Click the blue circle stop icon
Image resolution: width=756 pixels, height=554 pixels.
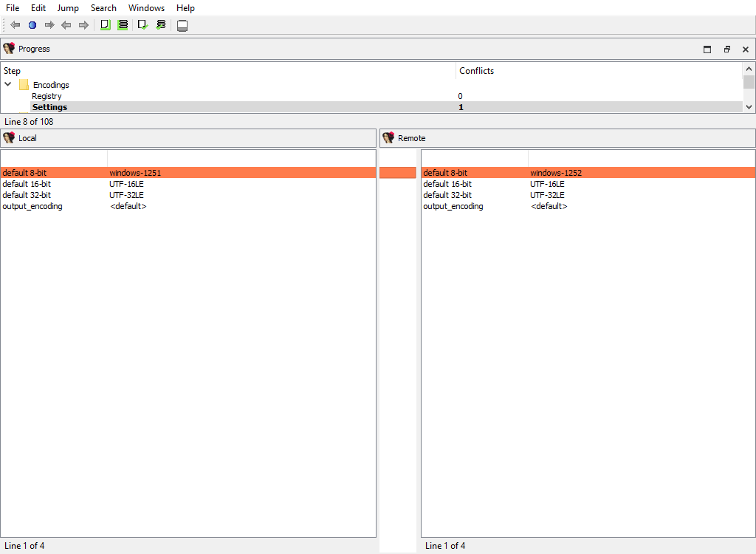32,24
